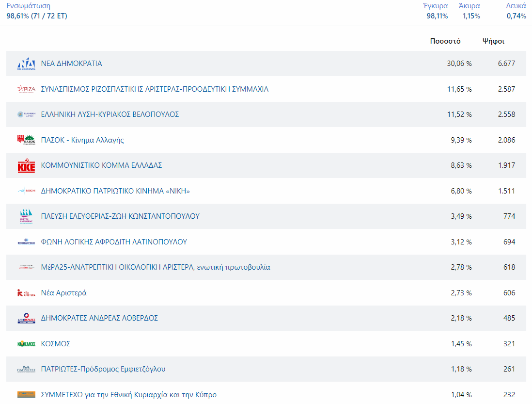Click the 2.086 votes cell
This screenshot has height=404, width=532.
[x=506, y=140]
